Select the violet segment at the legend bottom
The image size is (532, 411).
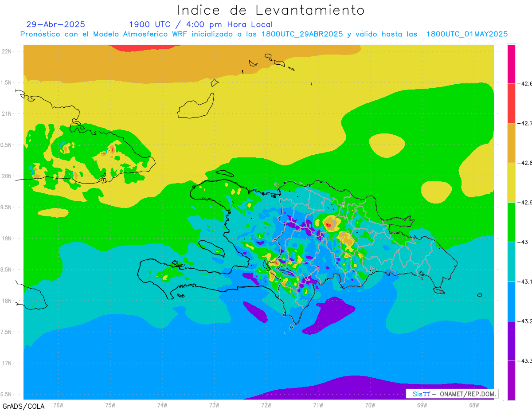pos(511,380)
